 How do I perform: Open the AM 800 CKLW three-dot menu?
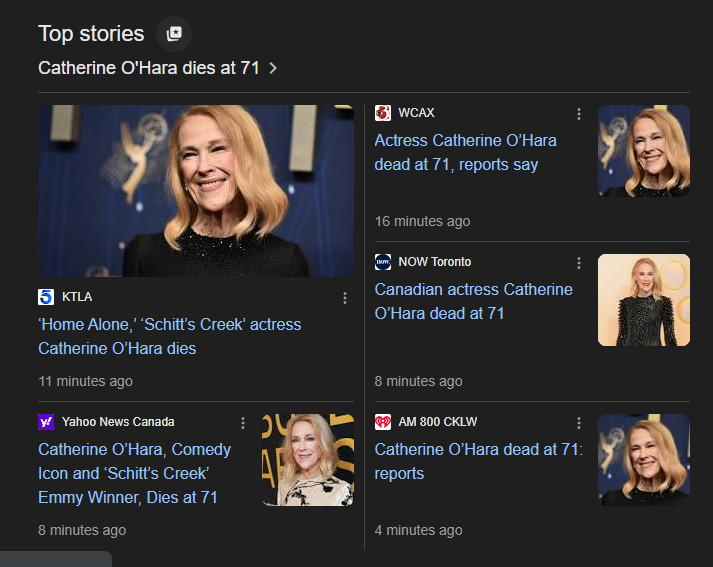click(x=578, y=423)
